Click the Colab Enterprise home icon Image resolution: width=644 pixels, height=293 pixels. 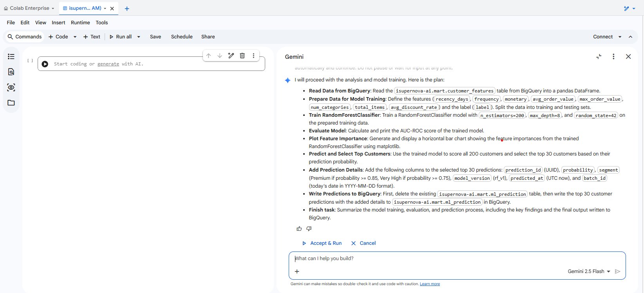pyautogui.click(x=6, y=8)
